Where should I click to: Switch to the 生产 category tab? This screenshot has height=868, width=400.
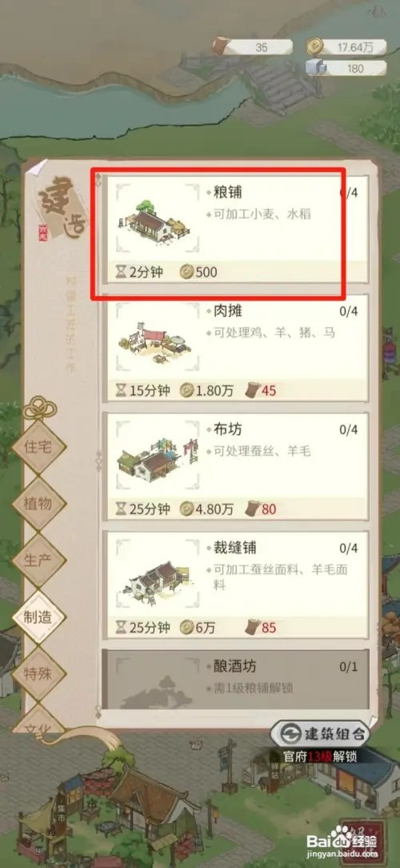[x=38, y=560]
